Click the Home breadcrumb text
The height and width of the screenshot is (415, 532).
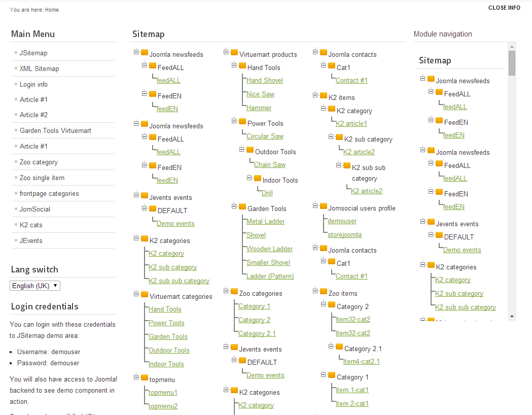[x=52, y=10]
